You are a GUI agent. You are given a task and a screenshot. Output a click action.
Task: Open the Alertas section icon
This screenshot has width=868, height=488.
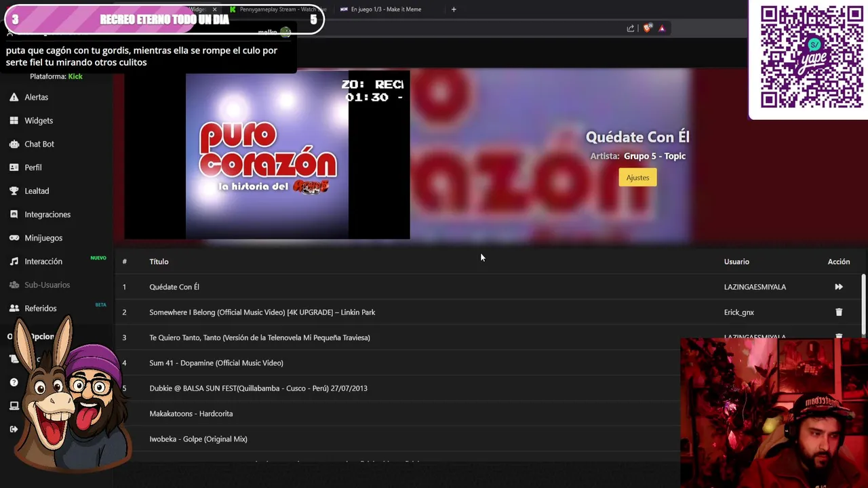[14, 97]
